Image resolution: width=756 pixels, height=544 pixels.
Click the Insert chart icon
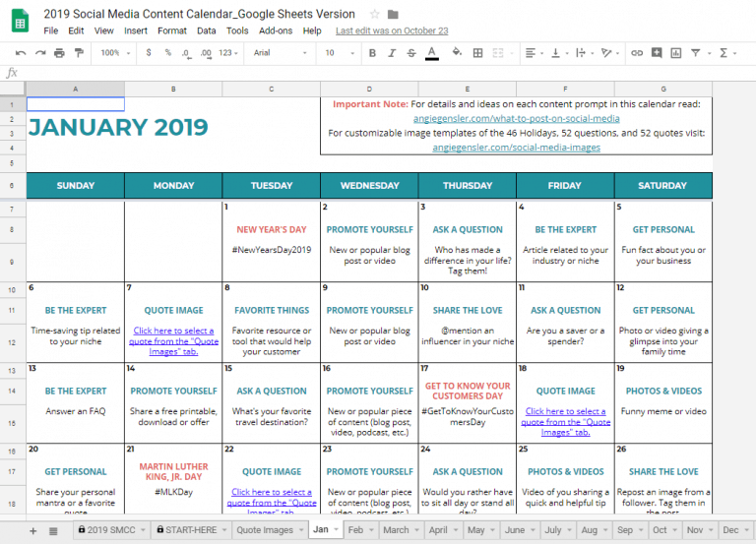click(676, 53)
